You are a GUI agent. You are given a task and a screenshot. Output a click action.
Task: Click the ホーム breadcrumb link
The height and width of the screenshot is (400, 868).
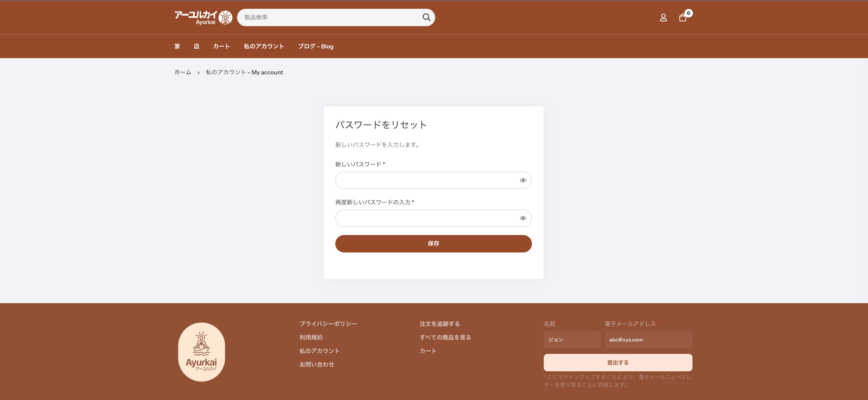click(x=183, y=72)
